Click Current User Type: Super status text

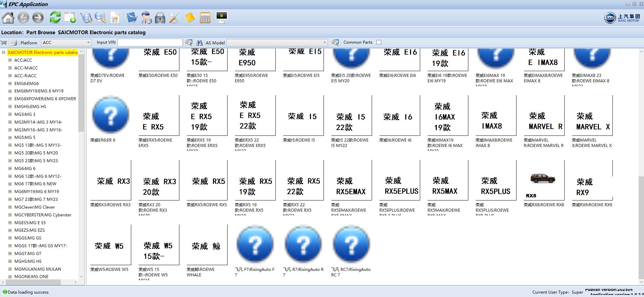(x=558, y=292)
